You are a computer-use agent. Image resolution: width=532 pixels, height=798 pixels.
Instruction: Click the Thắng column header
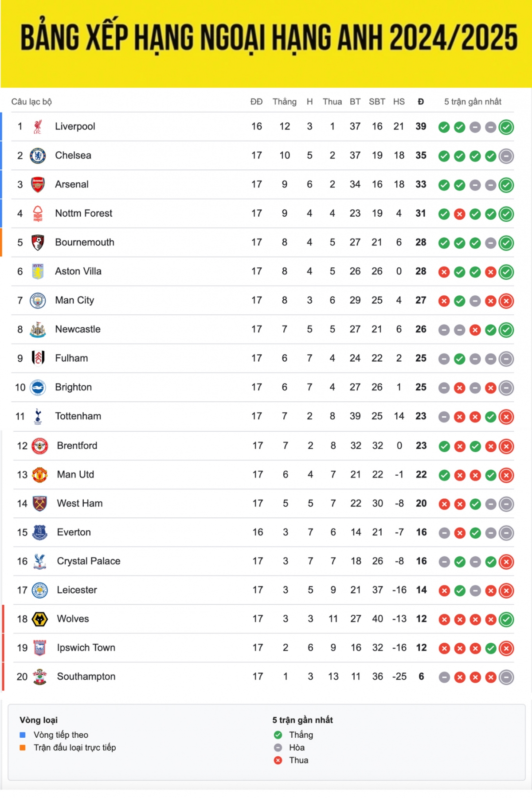[x=285, y=102]
